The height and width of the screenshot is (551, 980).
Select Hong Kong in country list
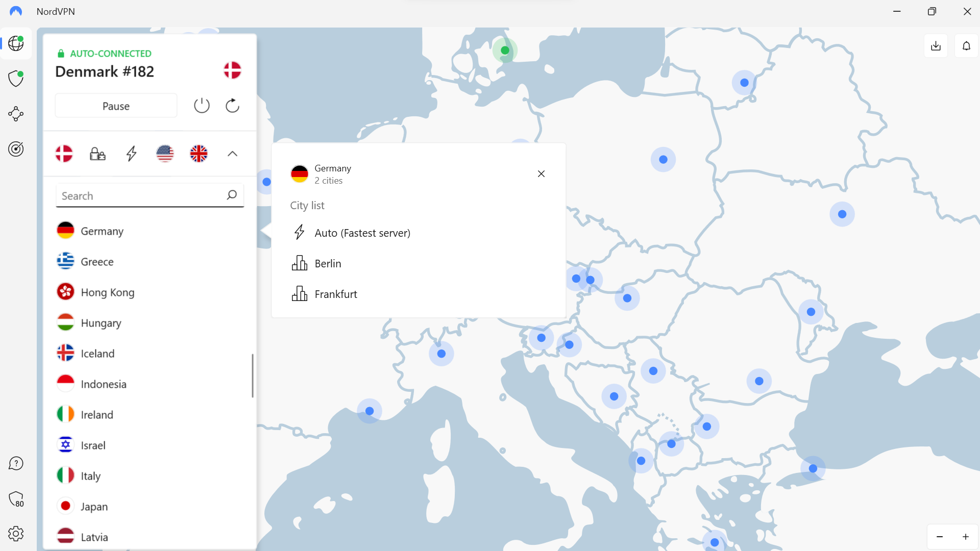(x=150, y=292)
